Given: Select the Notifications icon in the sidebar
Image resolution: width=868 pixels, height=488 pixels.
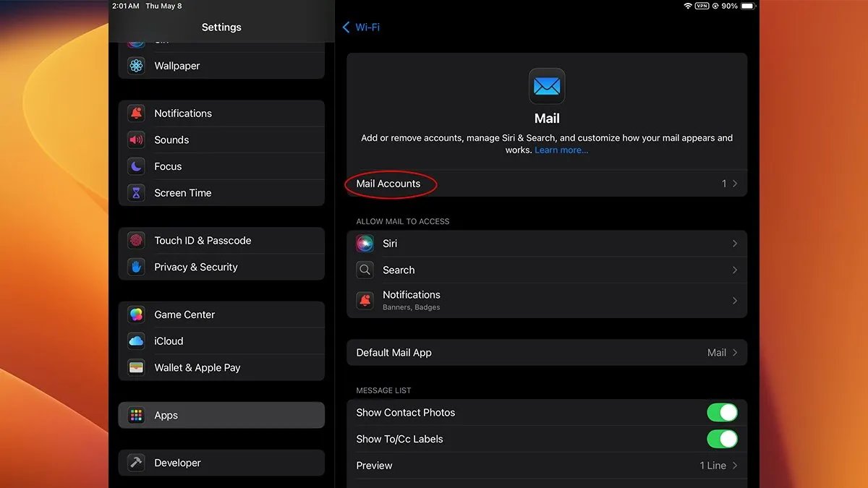Looking at the screenshot, I should click(x=136, y=113).
